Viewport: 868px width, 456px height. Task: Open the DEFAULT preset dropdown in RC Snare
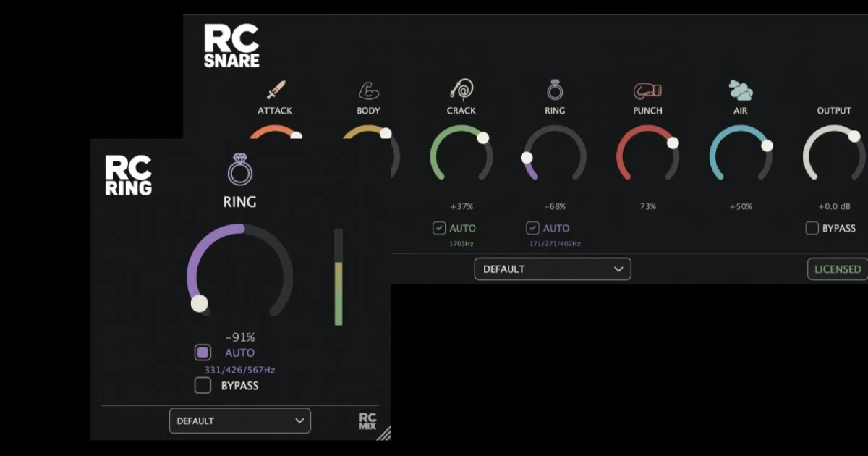pyautogui.click(x=553, y=269)
